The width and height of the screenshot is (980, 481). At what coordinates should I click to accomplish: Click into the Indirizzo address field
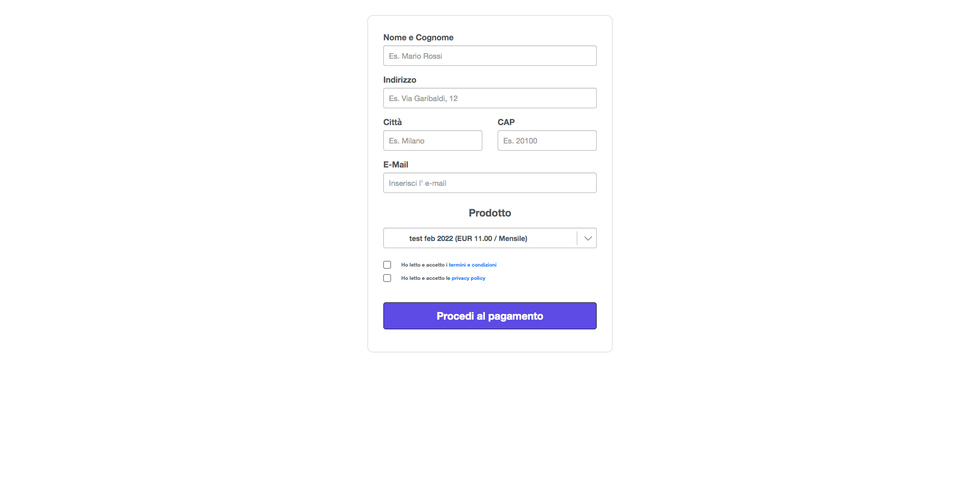pyautogui.click(x=489, y=99)
